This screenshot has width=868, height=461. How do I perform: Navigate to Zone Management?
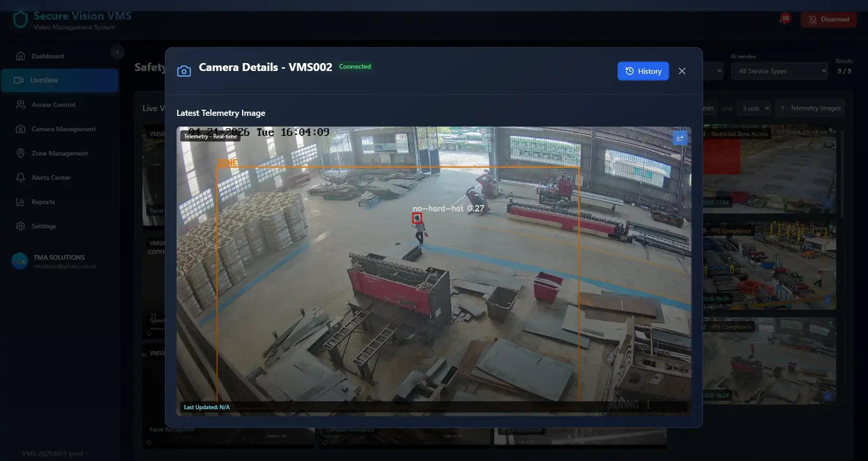(x=60, y=153)
